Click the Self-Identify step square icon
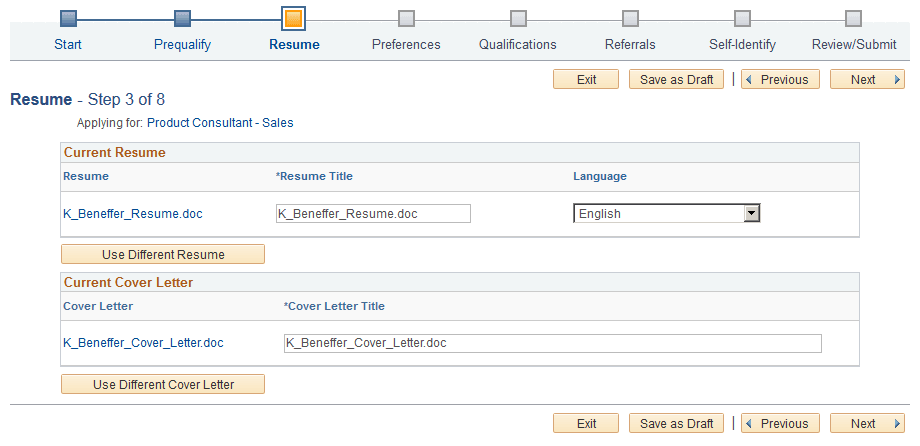Screen dimensions: 920x446 tap(742, 18)
